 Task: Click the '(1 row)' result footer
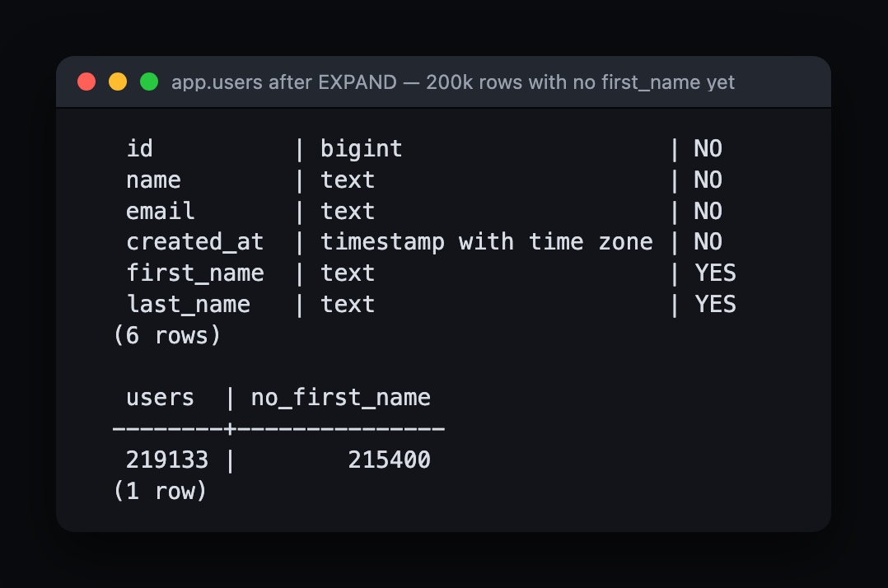[x=161, y=491]
